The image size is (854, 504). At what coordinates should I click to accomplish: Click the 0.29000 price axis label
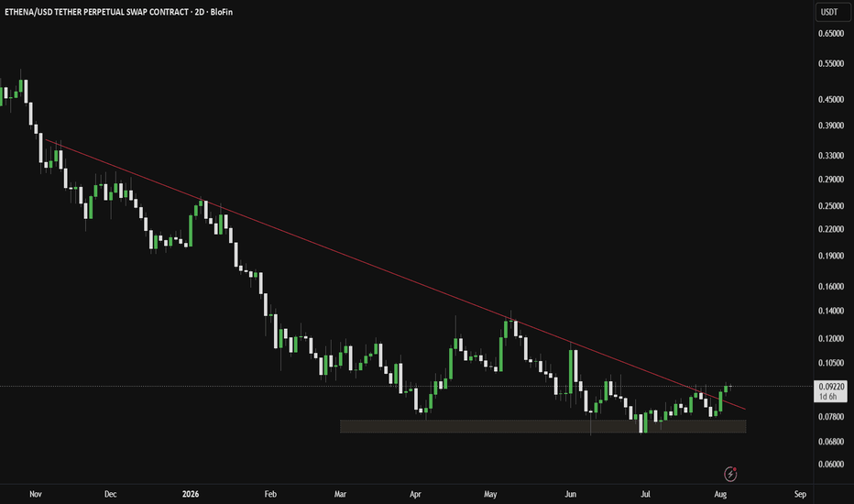tap(831, 180)
